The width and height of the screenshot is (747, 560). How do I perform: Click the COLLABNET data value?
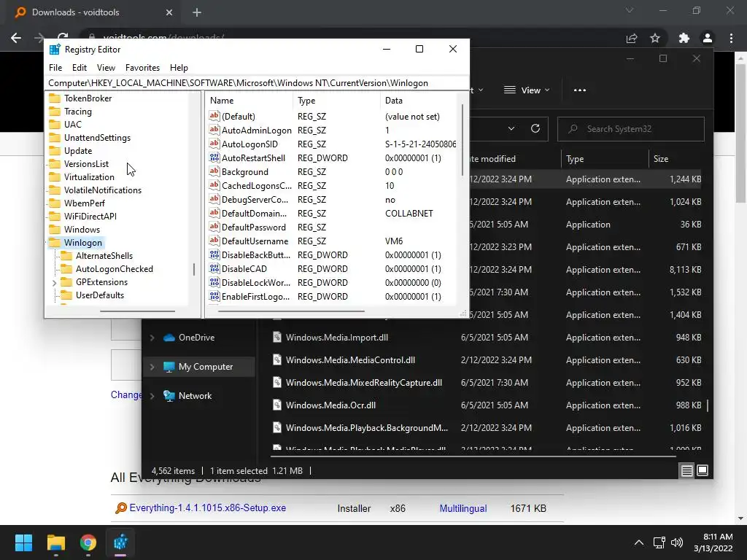[409, 214]
